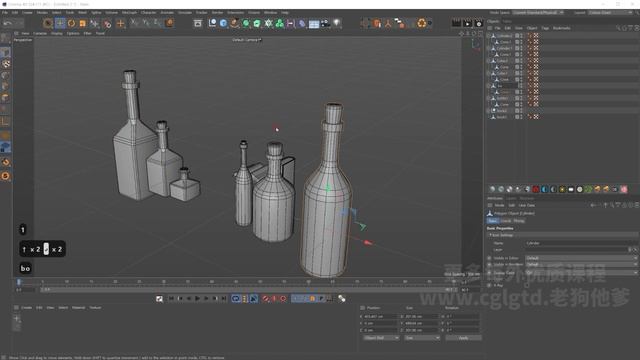Click the Name field showing Cylinder
Image resolution: width=640 pixels, height=360 pixels.
point(581,243)
